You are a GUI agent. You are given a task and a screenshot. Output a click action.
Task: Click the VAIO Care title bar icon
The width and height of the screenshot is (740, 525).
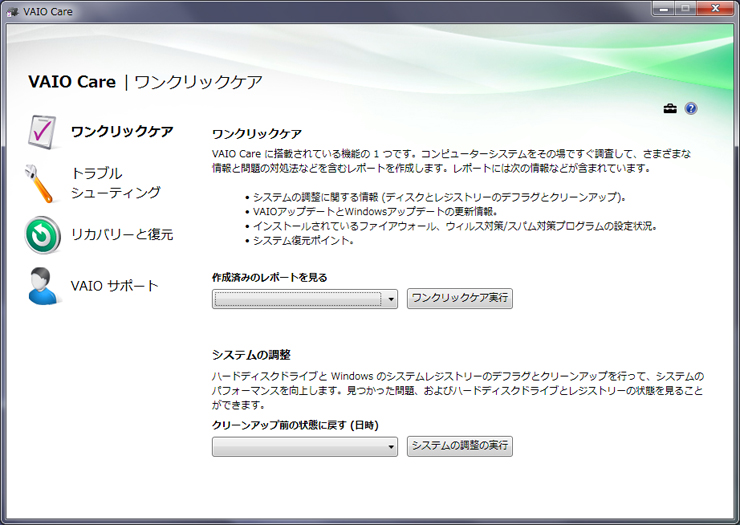pyautogui.click(x=13, y=10)
